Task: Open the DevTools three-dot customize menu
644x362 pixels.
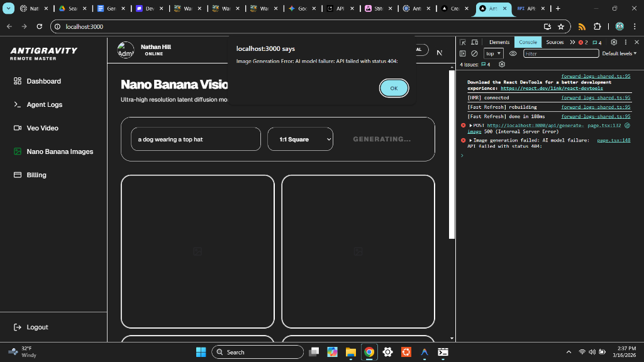Action: tap(626, 42)
